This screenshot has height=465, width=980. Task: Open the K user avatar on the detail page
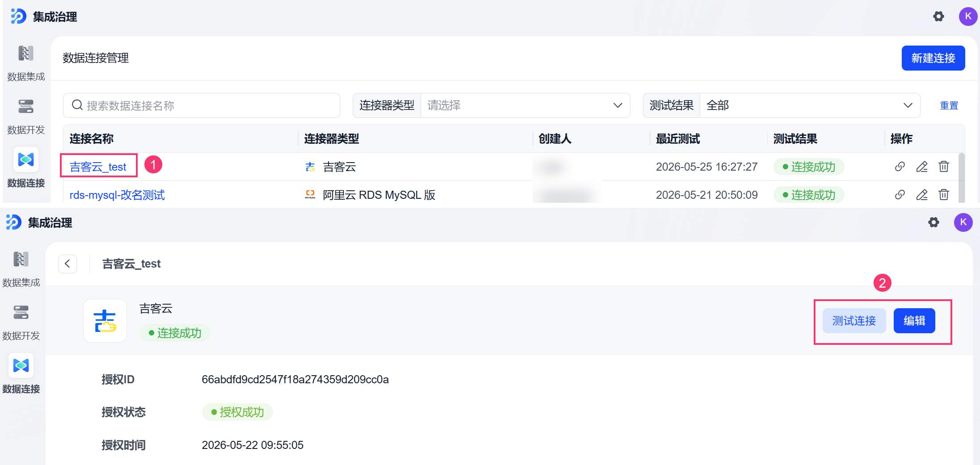(963, 222)
